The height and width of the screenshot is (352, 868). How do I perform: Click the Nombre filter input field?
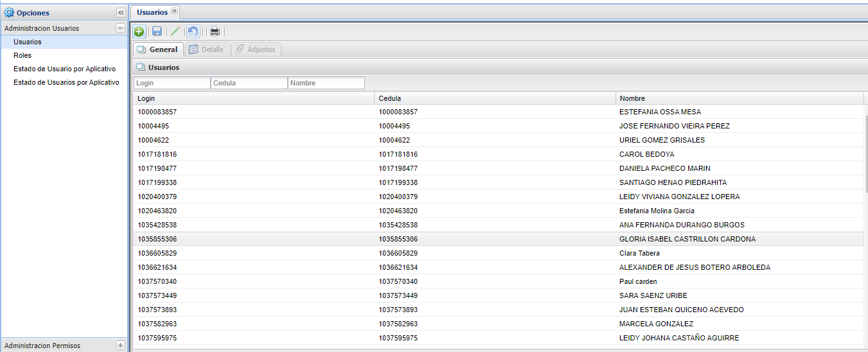point(326,83)
